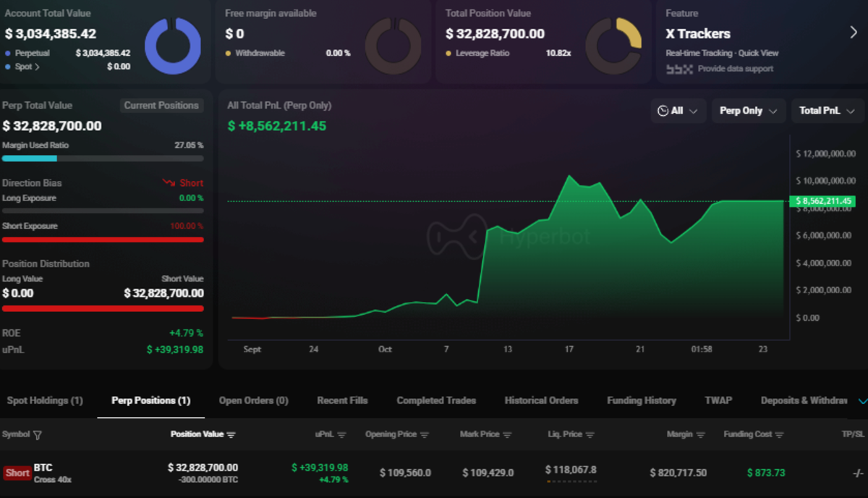Viewport: 868px width, 498px height.
Task: Open the Completed Trades tab
Action: click(x=436, y=400)
